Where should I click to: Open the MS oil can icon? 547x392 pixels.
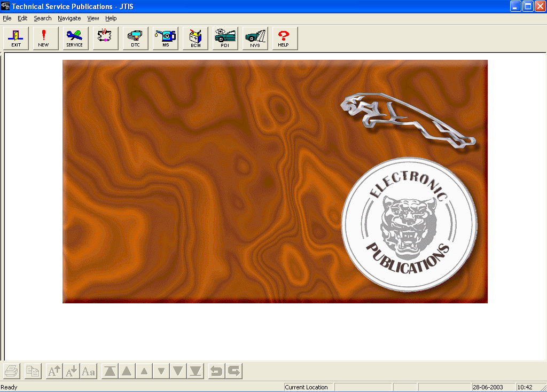click(x=166, y=38)
